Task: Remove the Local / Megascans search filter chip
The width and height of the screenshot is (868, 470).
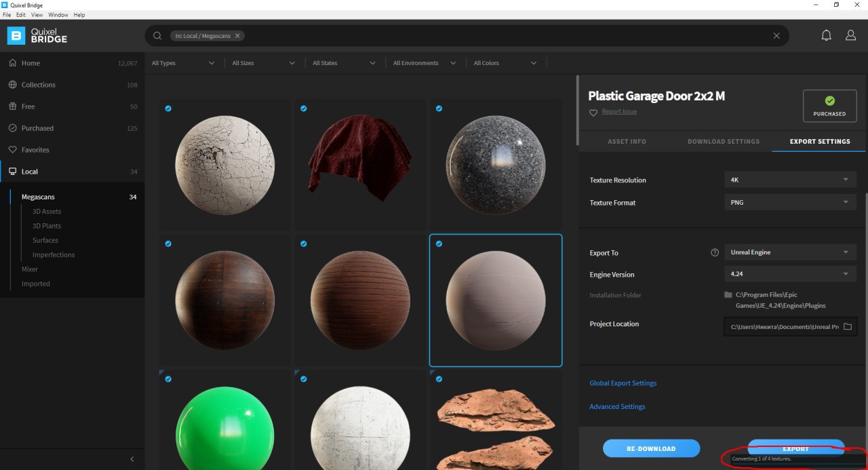Action: point(237,35)
